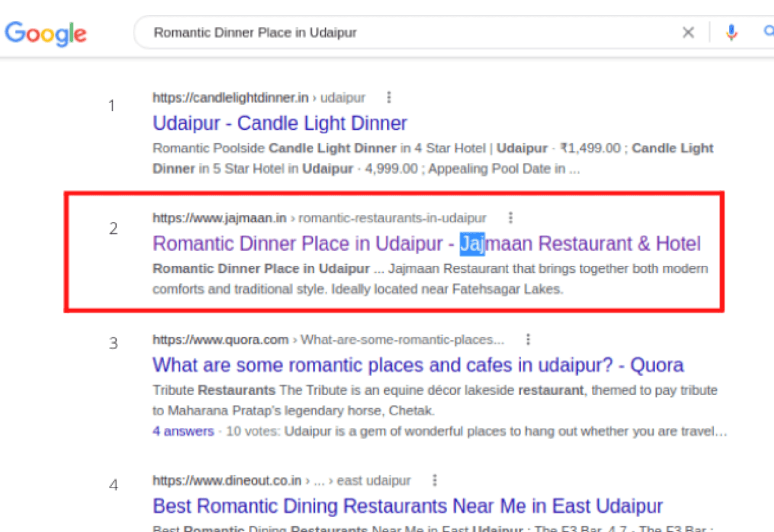Open three-dot menu for Quora result
The width and height of the screenshot is (774, 532).
528,340
